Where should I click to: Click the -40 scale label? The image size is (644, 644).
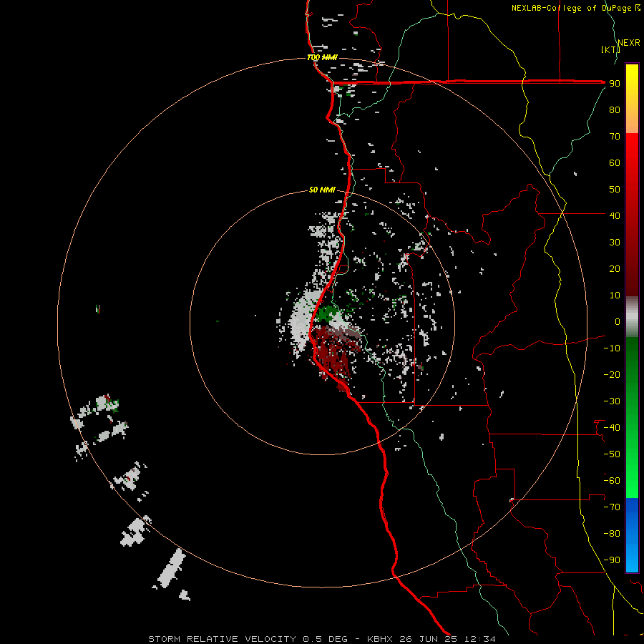612,428
